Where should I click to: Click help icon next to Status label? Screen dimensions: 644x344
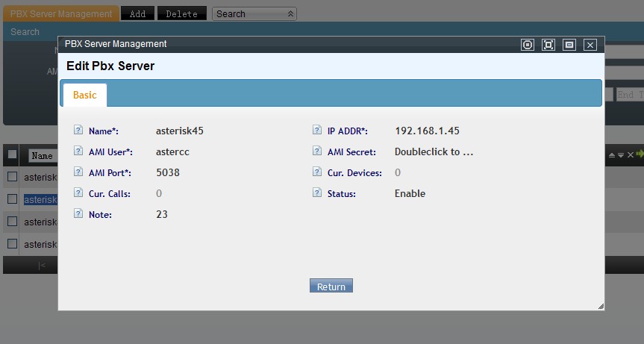tap(317, 193)
